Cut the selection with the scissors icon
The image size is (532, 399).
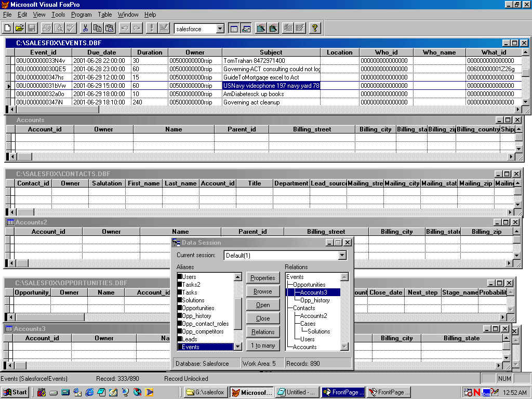click(x=85, y=28)
